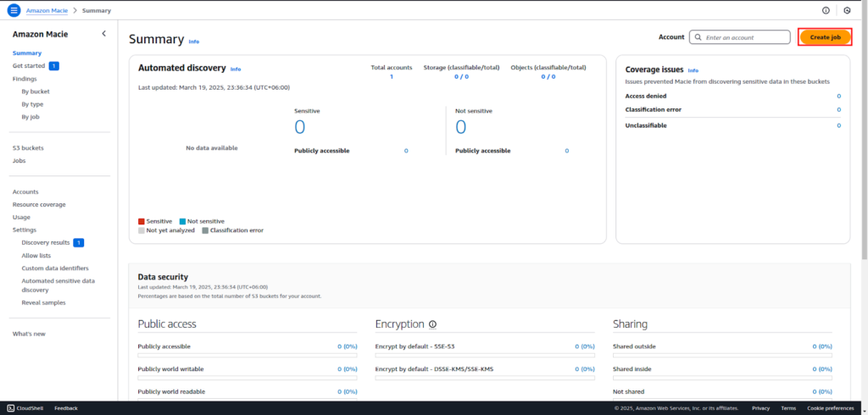868x415 pixels.
Task: Click Unclassifiable count
Action: 838,125
